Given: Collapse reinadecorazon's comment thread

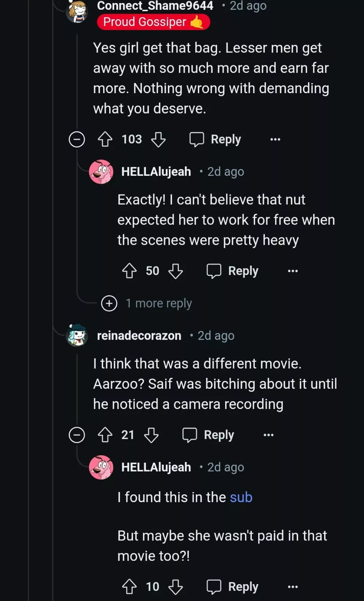Looking at the screenshot, I should (77, 435).
